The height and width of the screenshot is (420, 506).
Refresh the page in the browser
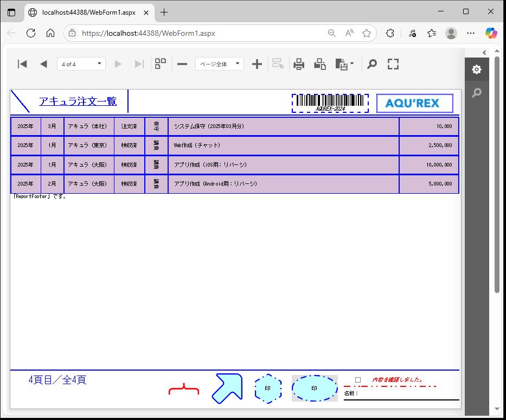31,33
